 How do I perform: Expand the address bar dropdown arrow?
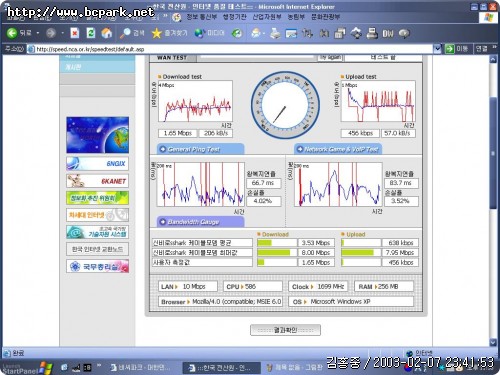[x=437, y=49]
